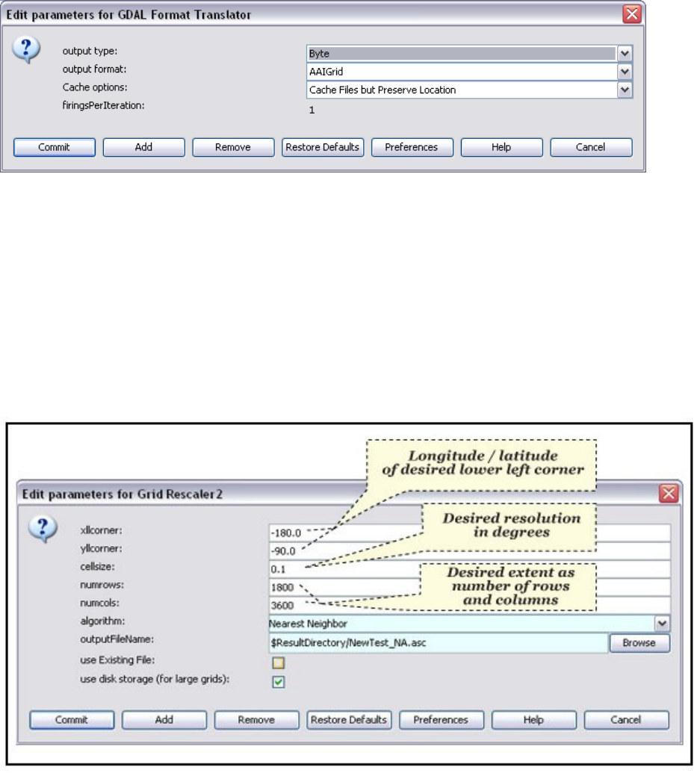
Task: Close the Grid Rescaler2 dialog
Action: [x=669, y=494]
